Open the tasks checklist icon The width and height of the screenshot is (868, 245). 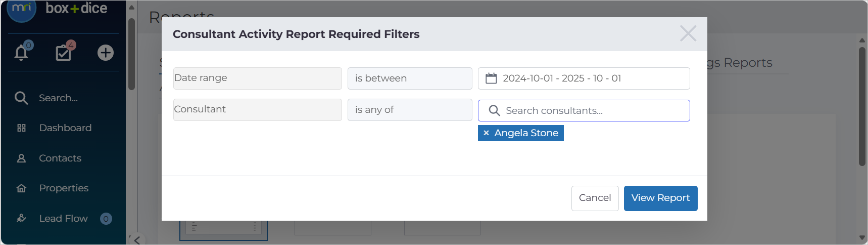point(64,53)
